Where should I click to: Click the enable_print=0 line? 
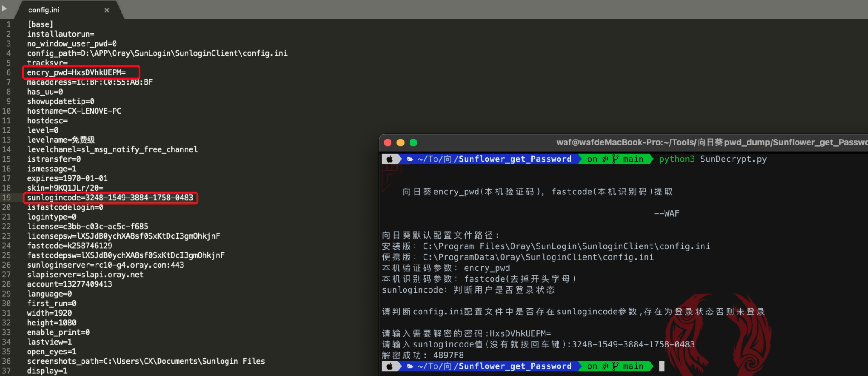58,333
